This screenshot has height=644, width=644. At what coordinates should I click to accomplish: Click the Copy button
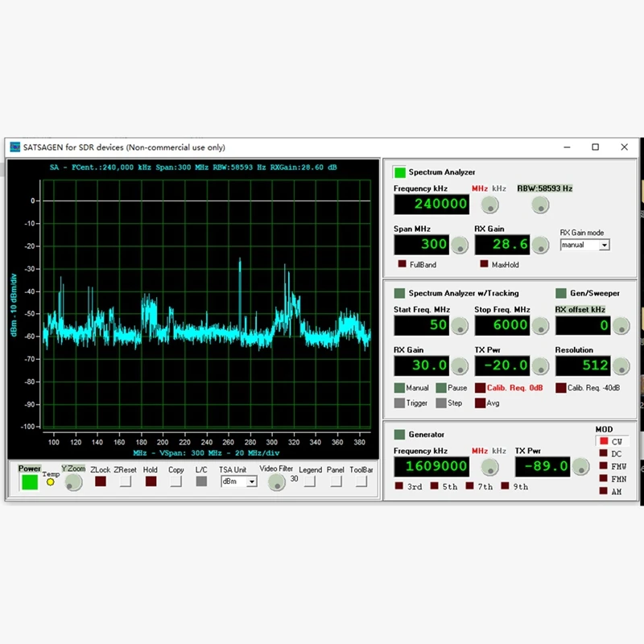tap(175, 481)
